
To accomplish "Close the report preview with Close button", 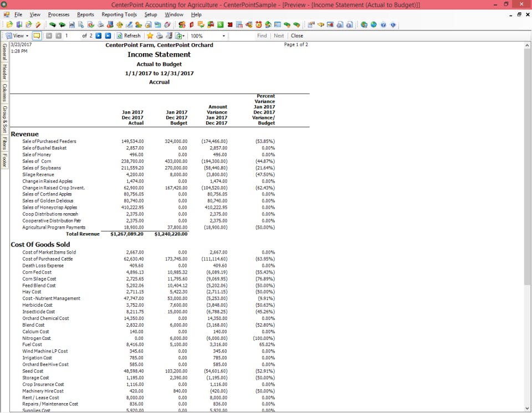I will click(x=298, y=35).
